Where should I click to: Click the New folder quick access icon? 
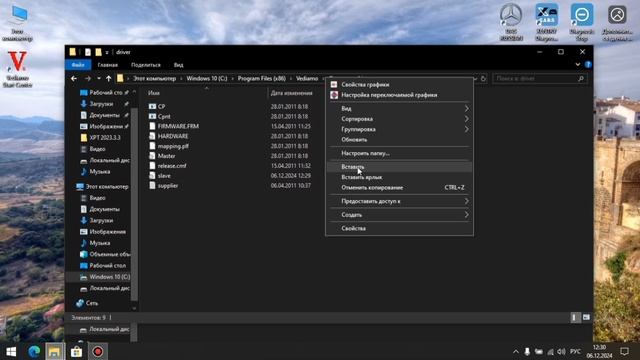[x=98, y=52]
